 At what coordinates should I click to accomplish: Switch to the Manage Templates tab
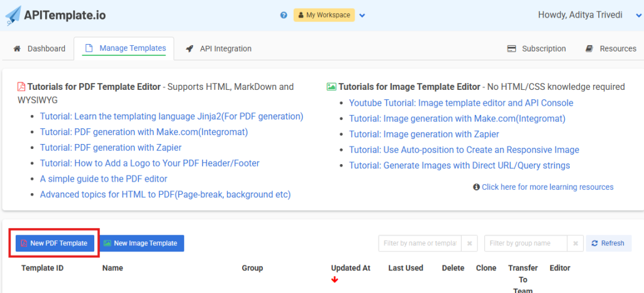(124, 48)
